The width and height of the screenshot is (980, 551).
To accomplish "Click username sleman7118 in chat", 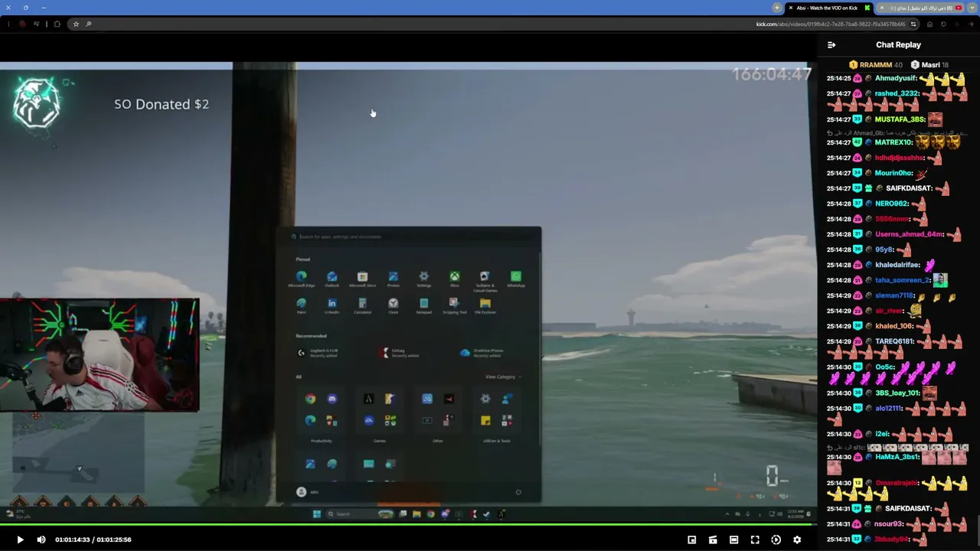I will click(x=895, y=295).
